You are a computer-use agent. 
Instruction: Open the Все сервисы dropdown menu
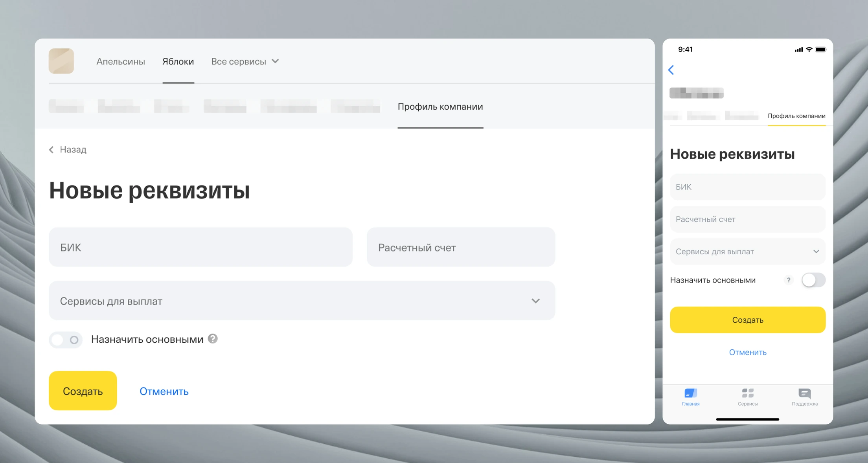[245, 61]
